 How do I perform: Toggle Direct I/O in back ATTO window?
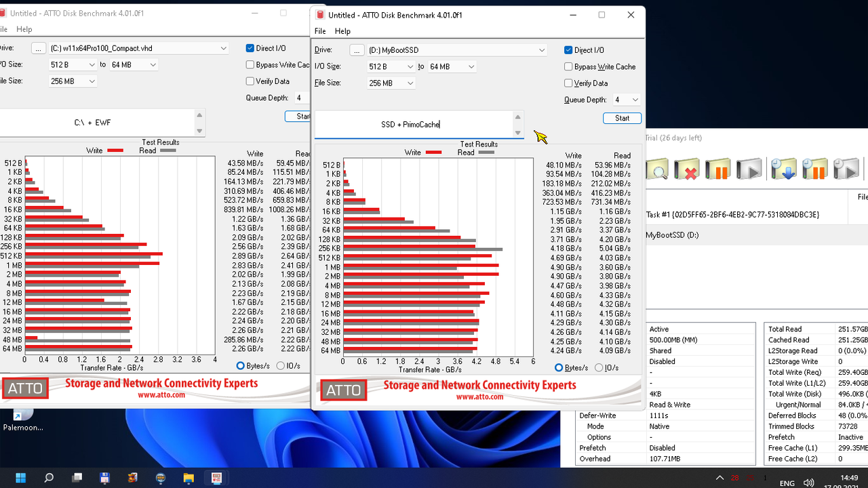(x=250, y=48)
